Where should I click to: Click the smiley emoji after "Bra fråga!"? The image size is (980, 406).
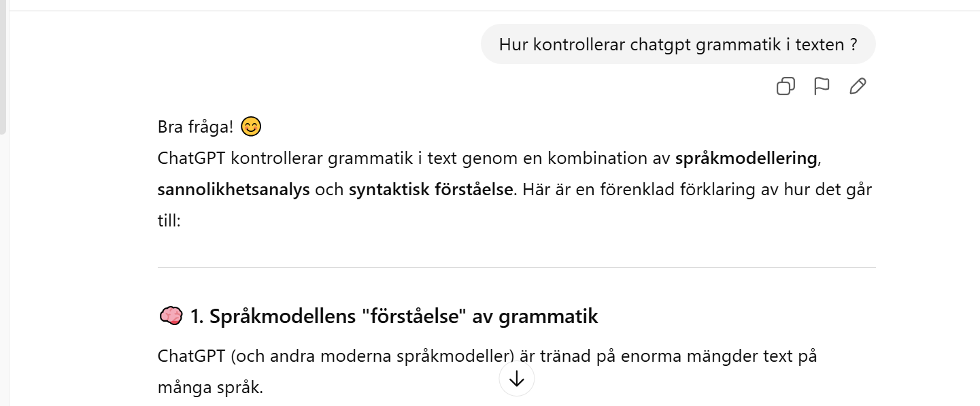[251, 126]
